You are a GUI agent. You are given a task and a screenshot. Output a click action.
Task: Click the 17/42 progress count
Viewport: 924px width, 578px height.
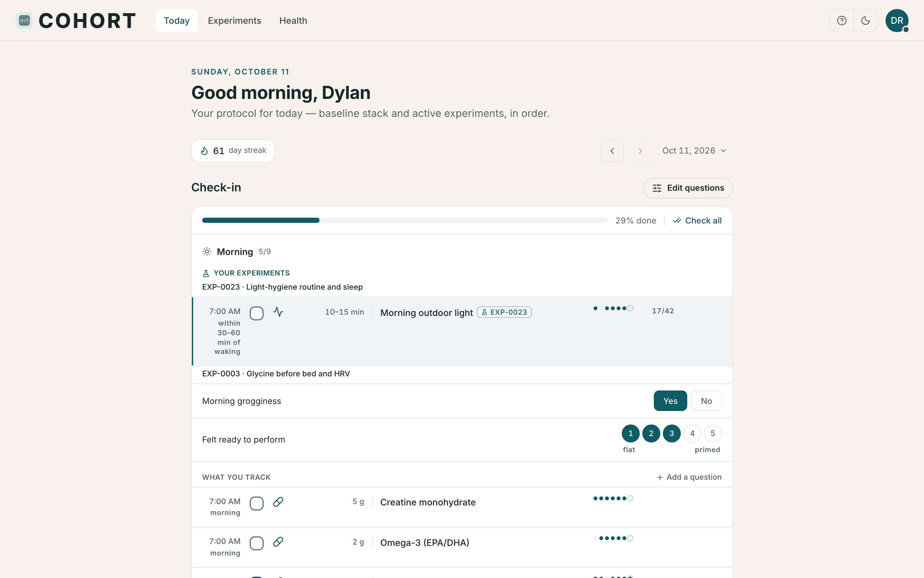point(663,311)
